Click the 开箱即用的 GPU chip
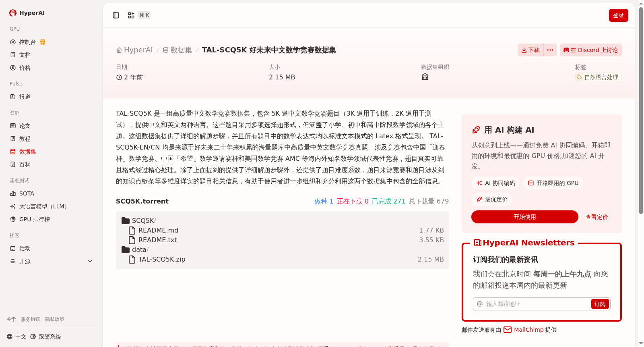Screen dimensions: 644x347 553,183
